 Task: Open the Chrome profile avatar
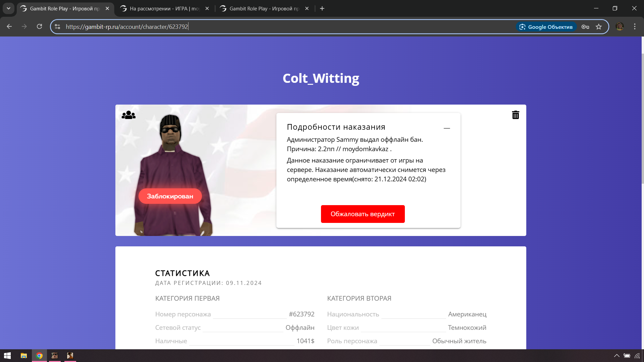(620, 26)
